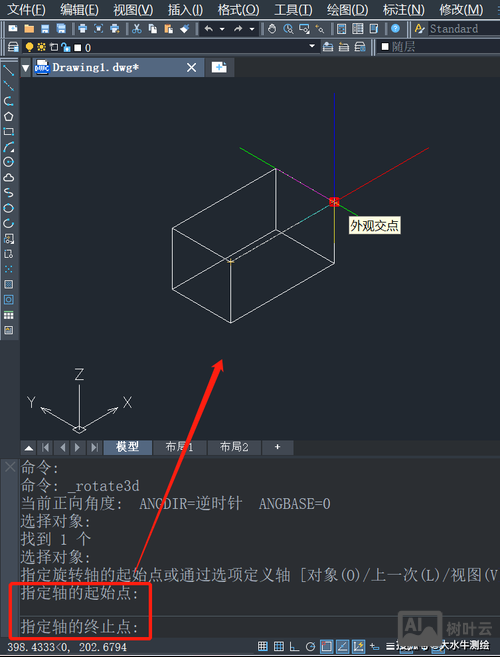Open Help with the question mark icon

pyautogui.click(x=395, y=29)
